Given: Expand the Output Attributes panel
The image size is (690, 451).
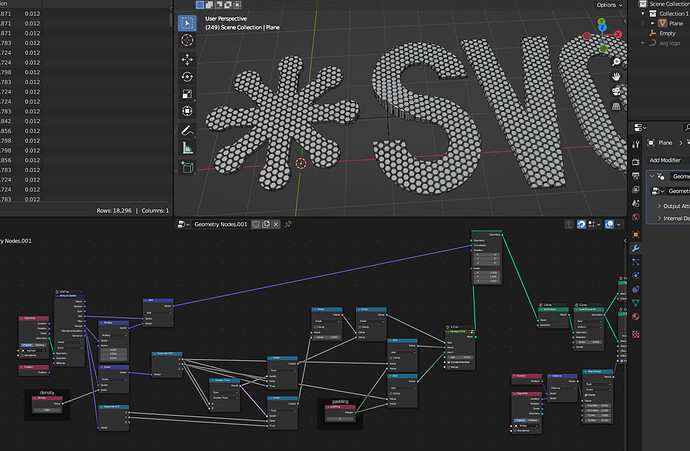Looking at the screenshot, I should coord(672,206).
